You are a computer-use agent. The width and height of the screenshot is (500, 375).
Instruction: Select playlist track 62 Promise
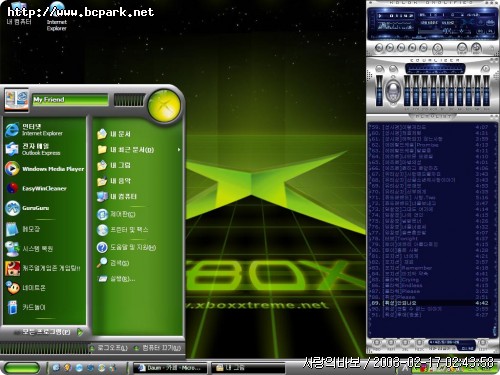(x=430, y=145)
